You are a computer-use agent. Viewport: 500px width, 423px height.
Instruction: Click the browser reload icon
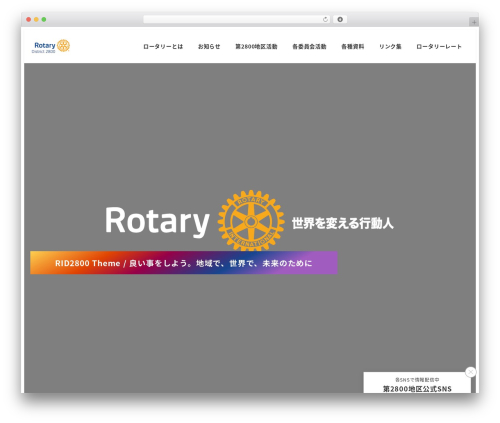coord(325,20)
